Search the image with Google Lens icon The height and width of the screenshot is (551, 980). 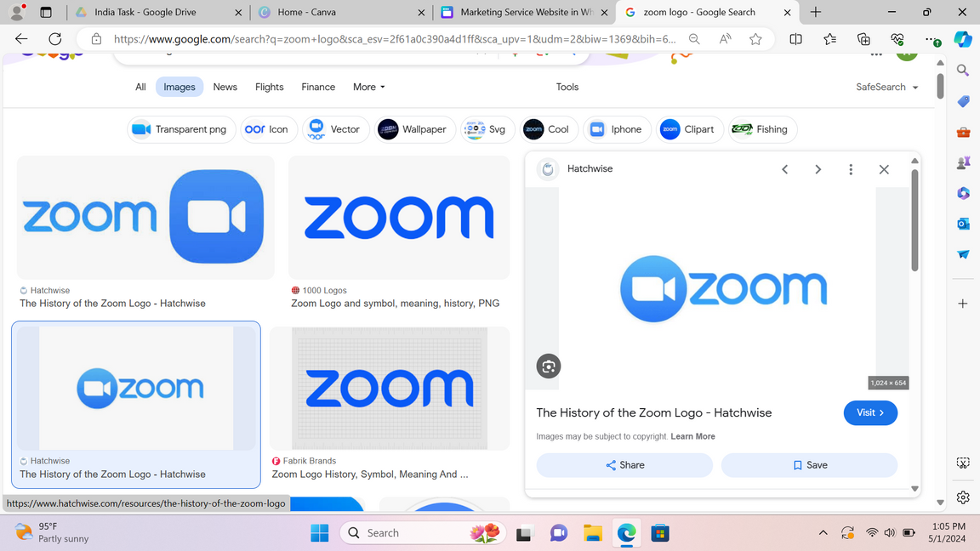coord(548,366)
